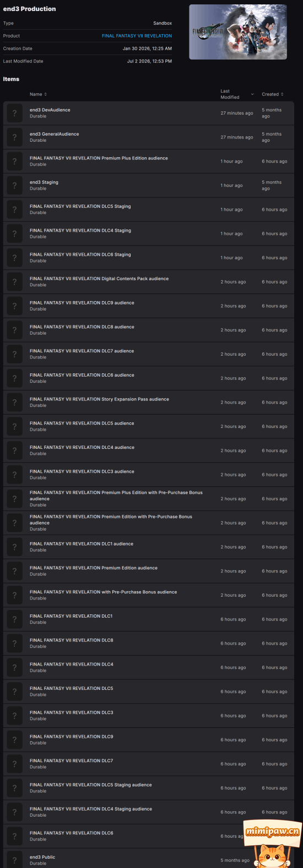303x868 pixels.
Task: Sort items by Name column
Action: pos(38,94)
